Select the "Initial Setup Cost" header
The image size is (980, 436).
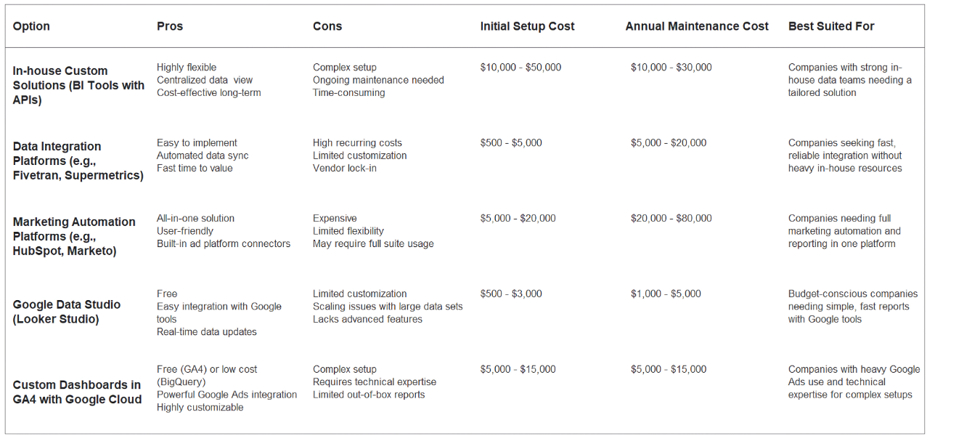(x=527, y=26)
